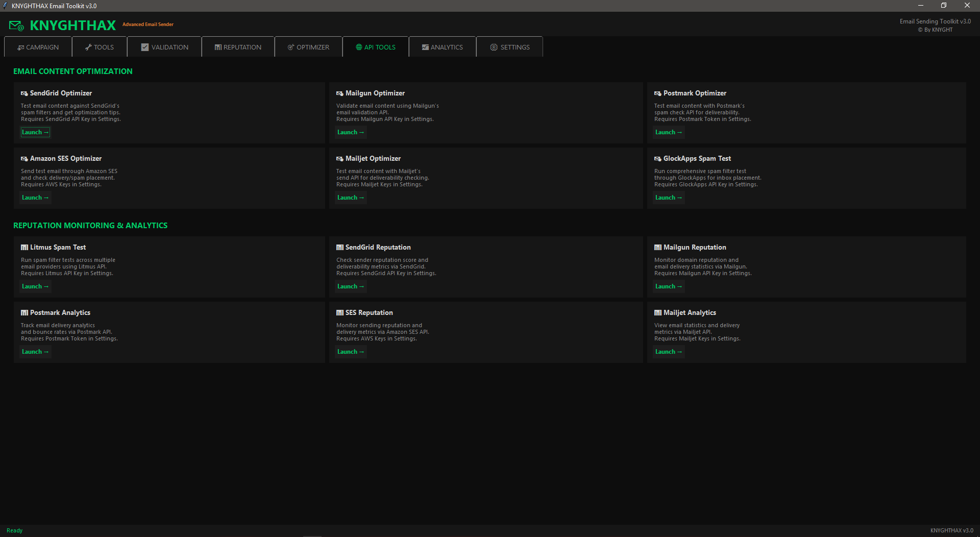
Task: Launch the SendGrid Optimizer
Action: [35, 132]
